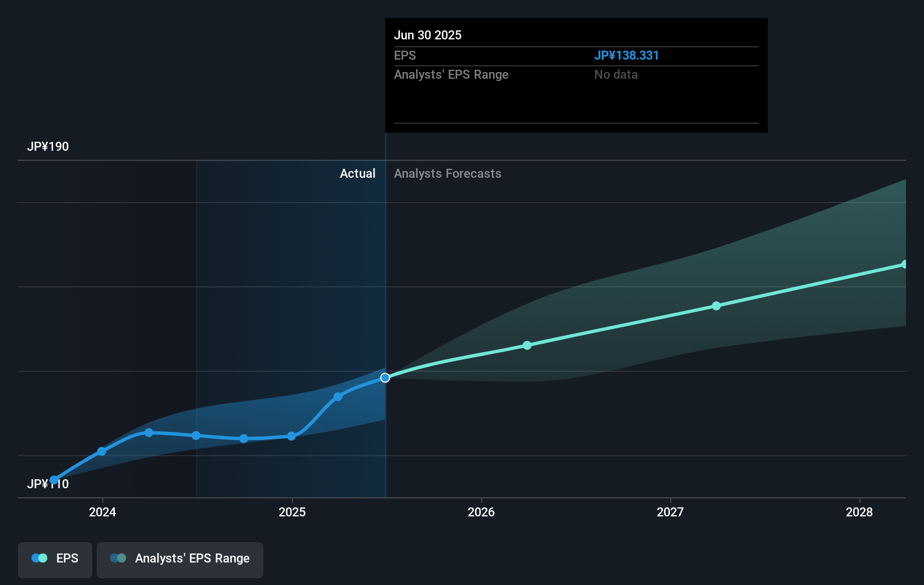Toggle the EPS legend button
This screenshot has width=924, height=585.
pos(55,560)
